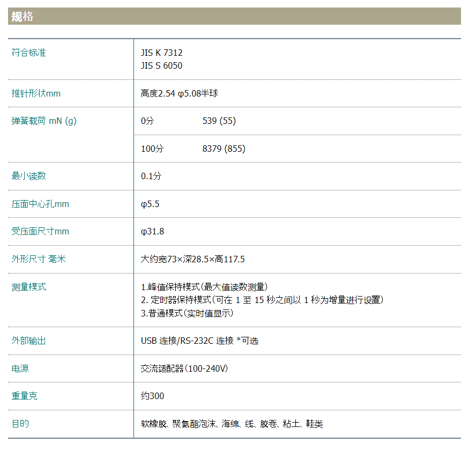Select the 符合标准 row label
Screen dimensions: 476x450
pos(29,53)
